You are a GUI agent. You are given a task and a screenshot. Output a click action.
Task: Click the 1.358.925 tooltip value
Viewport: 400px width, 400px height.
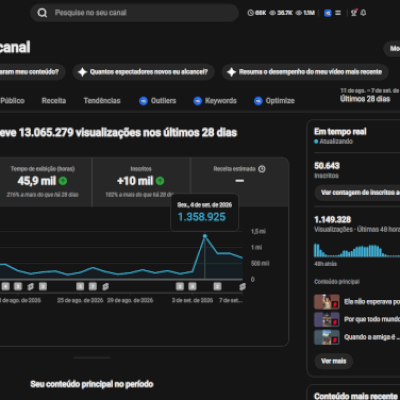point(202,217)
